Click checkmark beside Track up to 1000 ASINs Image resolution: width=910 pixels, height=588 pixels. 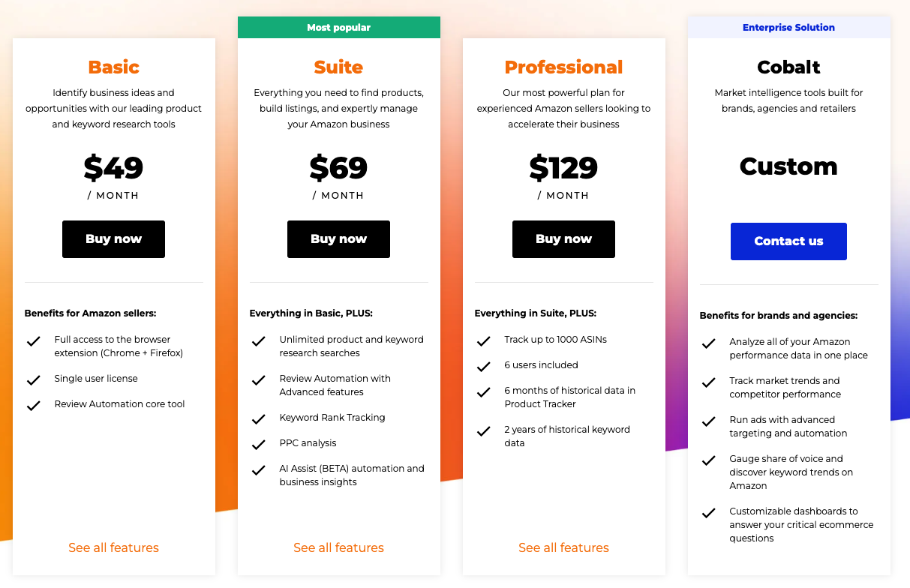pos(483,341)
